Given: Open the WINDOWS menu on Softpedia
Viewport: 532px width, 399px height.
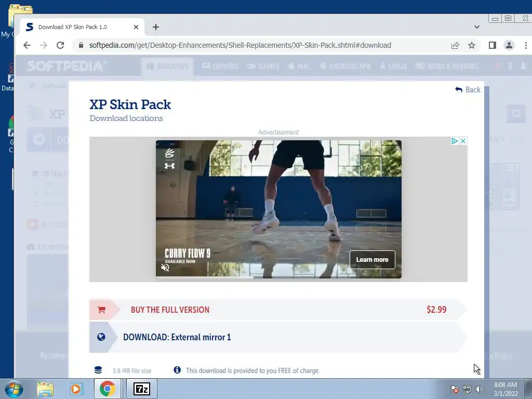Looking at the screenshot, I should coord(167,66).
